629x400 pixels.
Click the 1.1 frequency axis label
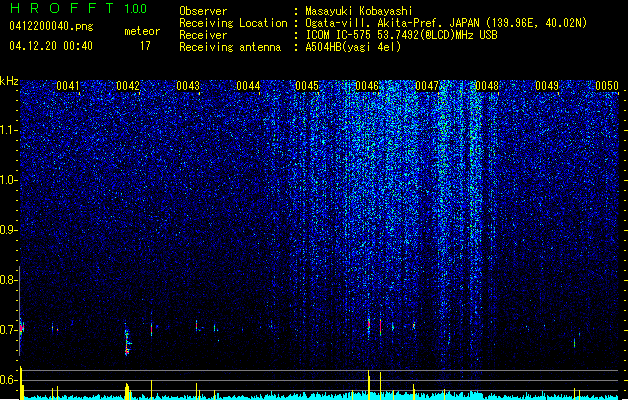pyautogui.click(x=8, y=130)
